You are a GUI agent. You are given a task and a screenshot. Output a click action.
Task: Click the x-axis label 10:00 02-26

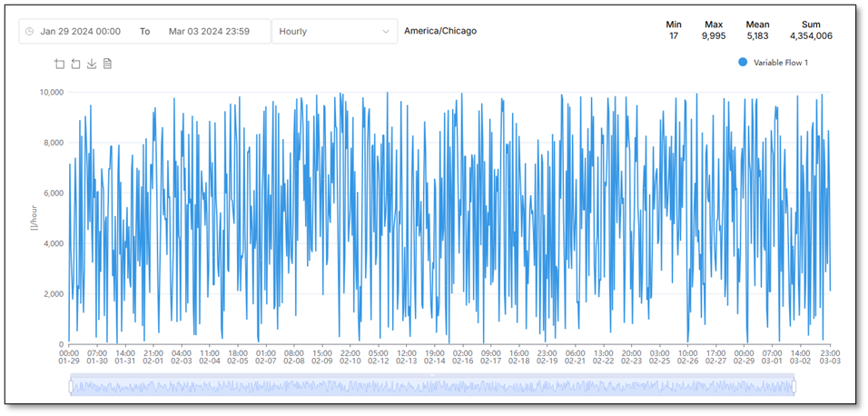point(687,357)
